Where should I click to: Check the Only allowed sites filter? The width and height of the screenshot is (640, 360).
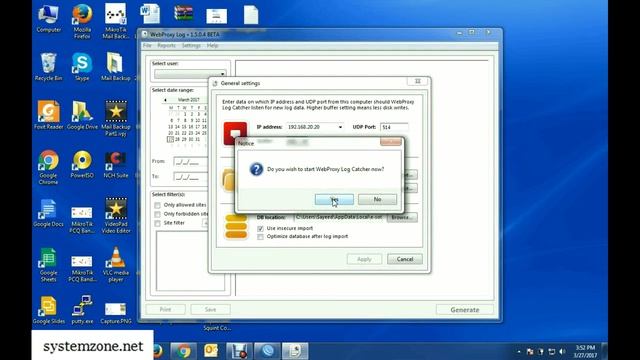(x=158, y=205)
